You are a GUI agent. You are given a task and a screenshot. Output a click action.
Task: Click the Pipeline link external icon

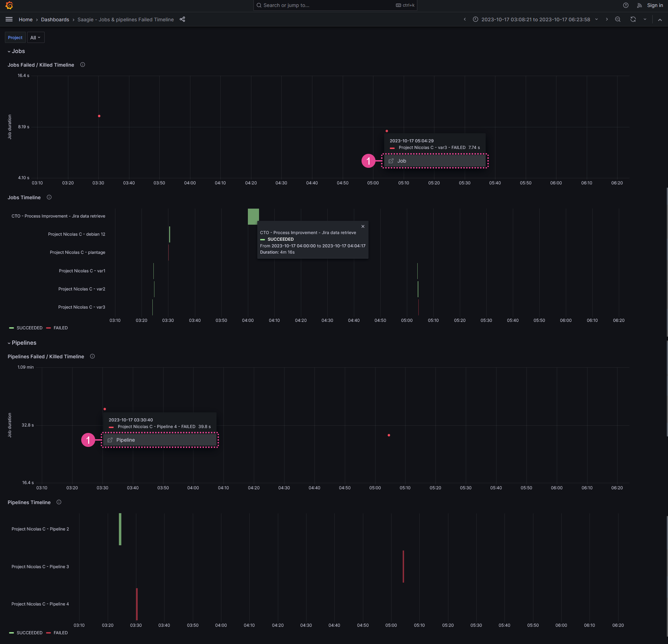click(110, 440)
